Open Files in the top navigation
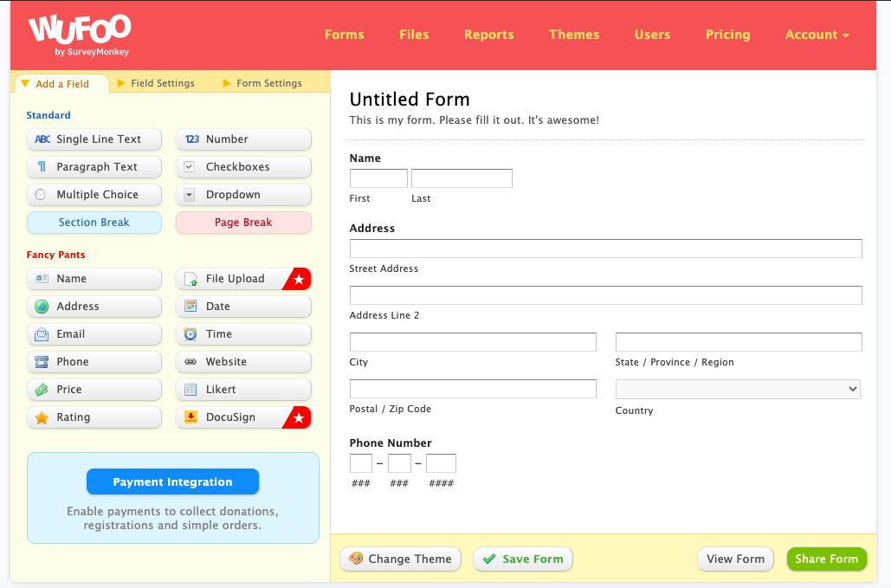891x588 pixels. click(x=414, y=35)
